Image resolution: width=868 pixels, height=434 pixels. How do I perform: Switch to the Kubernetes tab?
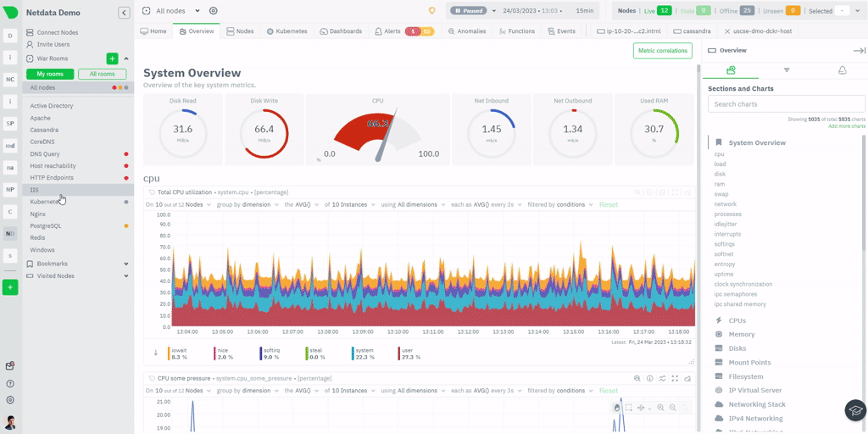pyautogui.click(x=287, y=31)
